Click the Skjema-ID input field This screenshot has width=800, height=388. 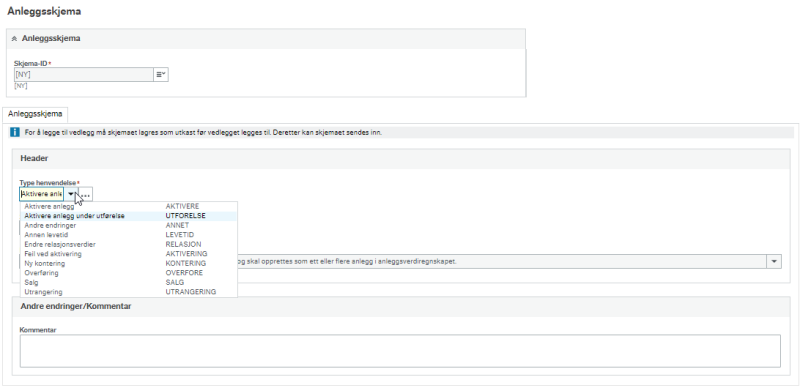84,75
